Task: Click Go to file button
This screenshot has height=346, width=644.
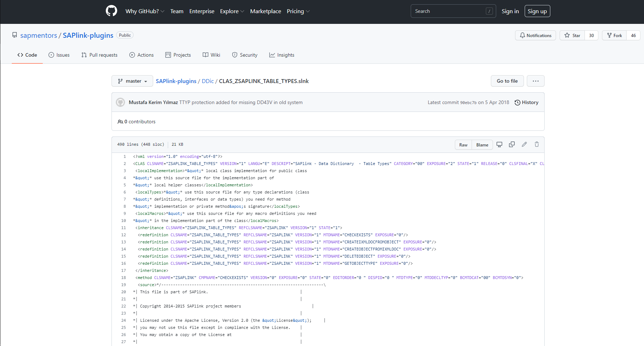Action: tap(507, 81)
